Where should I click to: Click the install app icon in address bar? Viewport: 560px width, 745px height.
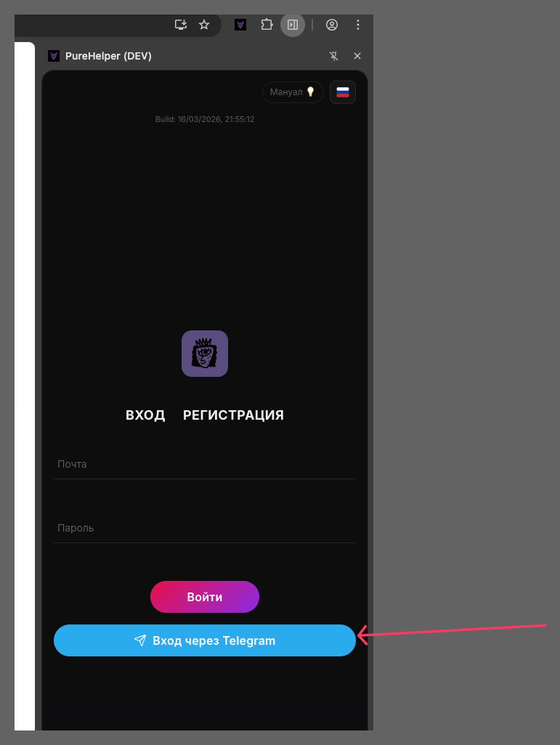181,25
